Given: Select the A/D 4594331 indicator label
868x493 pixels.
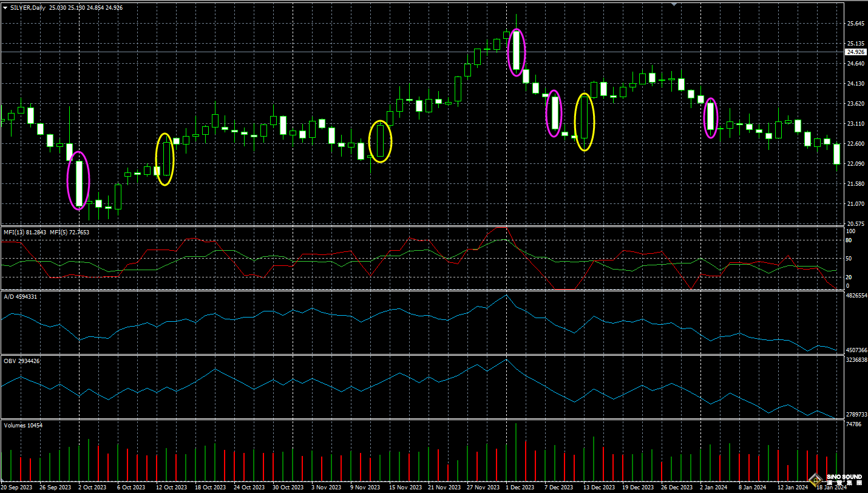Looking at the screenshot, I should 21,296.
